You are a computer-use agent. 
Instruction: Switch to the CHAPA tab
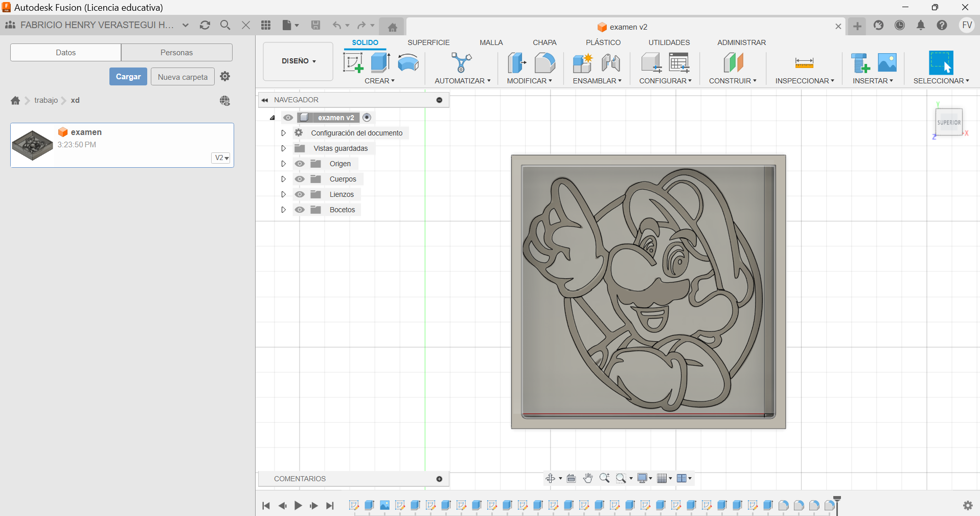click(x=544, y=42)
